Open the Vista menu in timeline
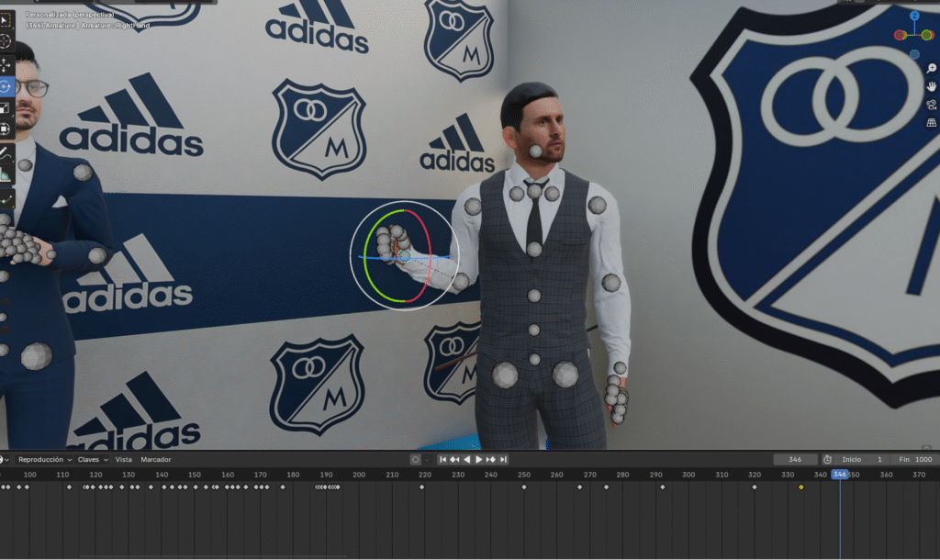940x560 pixels. 123,459
